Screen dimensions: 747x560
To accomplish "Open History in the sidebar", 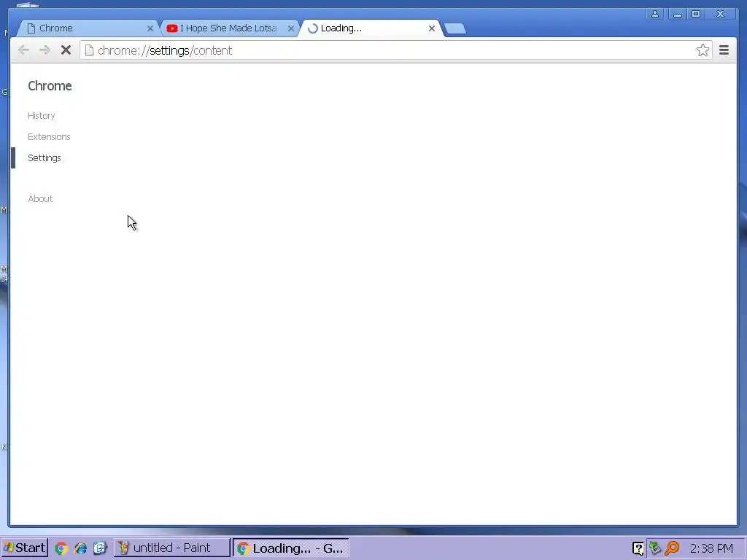I will click(42, 116).
